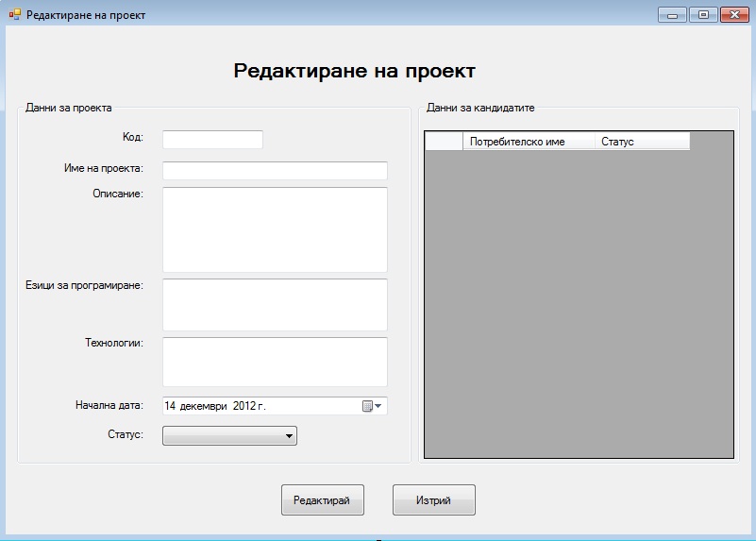Click the Данни за проекта group label
Image resolution: width=756 pixels, height=541 pixels.
click(x=69, y=108)
